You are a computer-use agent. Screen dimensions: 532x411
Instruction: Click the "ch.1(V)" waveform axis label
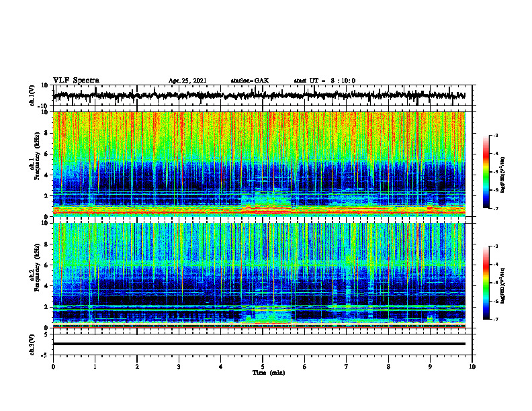(x=32, y=95)
